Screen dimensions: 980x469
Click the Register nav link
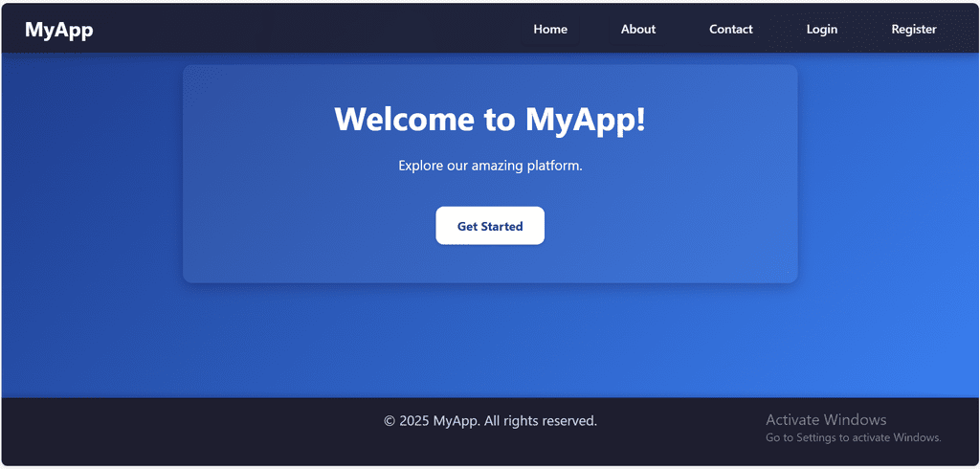point(914,30)
